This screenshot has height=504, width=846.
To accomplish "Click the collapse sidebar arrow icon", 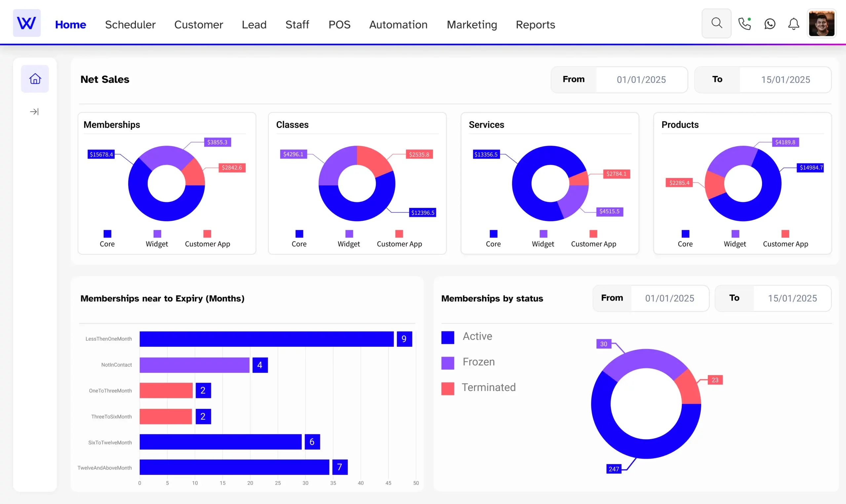I will [x=34, y=112].
